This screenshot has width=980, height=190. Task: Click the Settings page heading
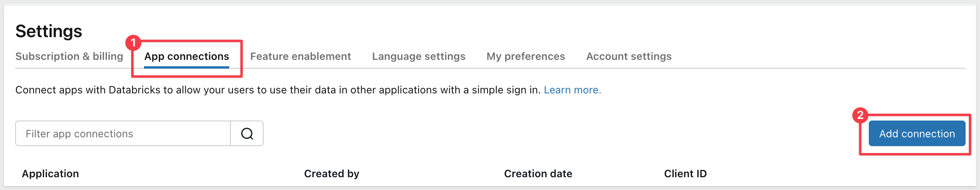(x=49, y=31)
